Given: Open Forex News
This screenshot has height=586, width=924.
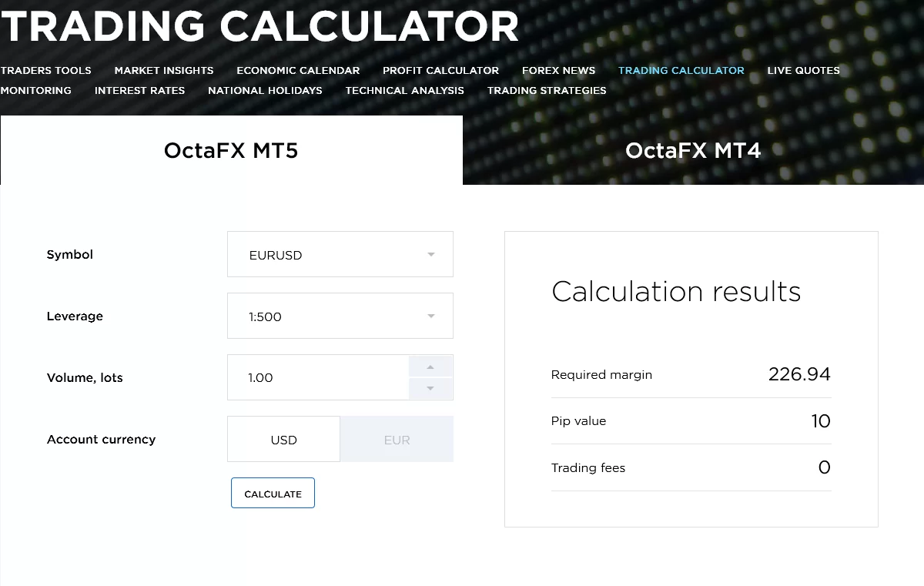Looking at the screenshot, I should (558, 70).
